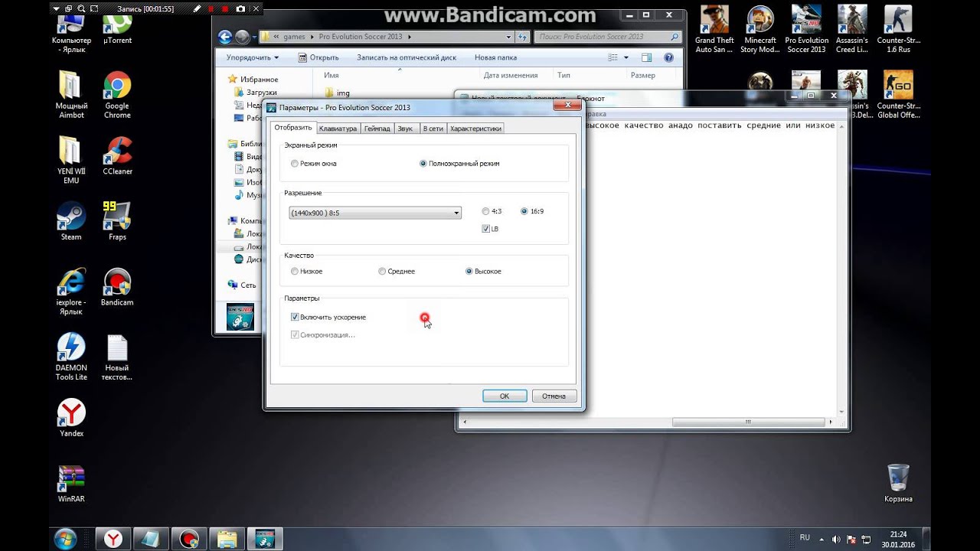Set quality to Высокое
This screenshot has height=551, width=980.
(469, 272)
